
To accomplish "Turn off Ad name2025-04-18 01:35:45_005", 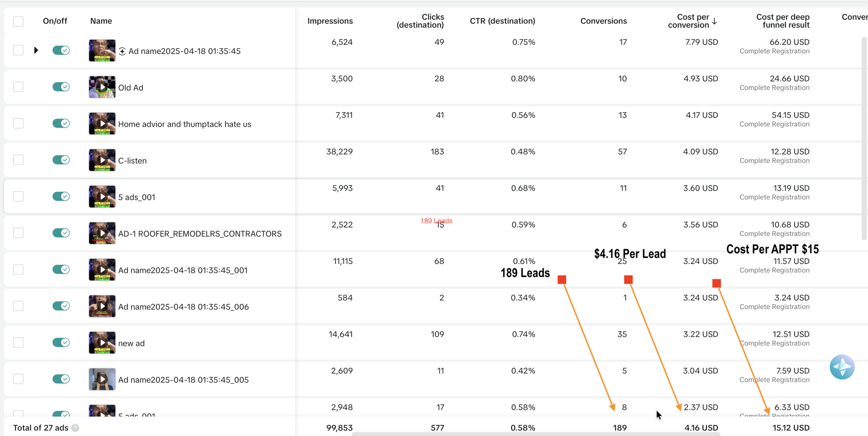I will pyautogui.click(x=61, y=379).
